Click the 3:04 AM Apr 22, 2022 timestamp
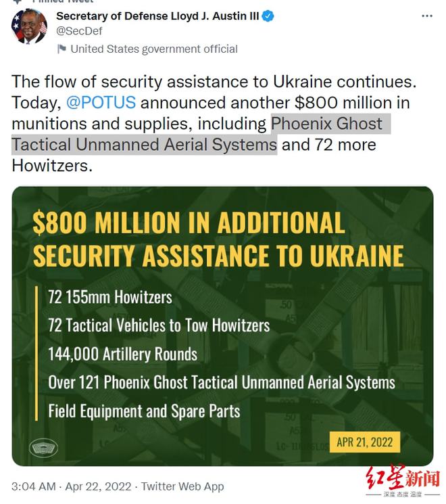The image size is (446, 504). click(x=71, y=486)
